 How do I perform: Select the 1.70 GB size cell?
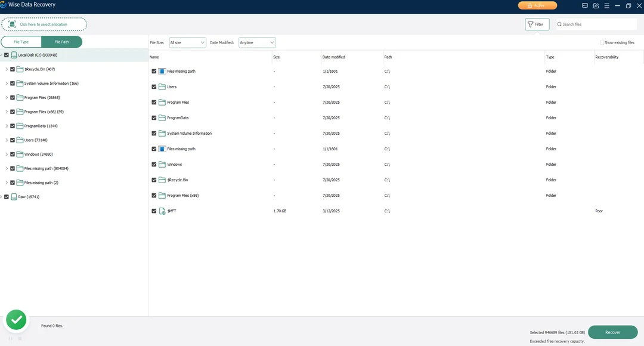[280, 211]
